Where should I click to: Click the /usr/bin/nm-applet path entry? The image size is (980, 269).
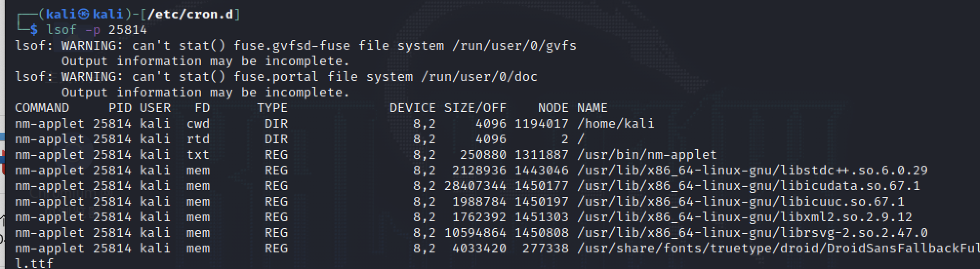tap(647, 155)
